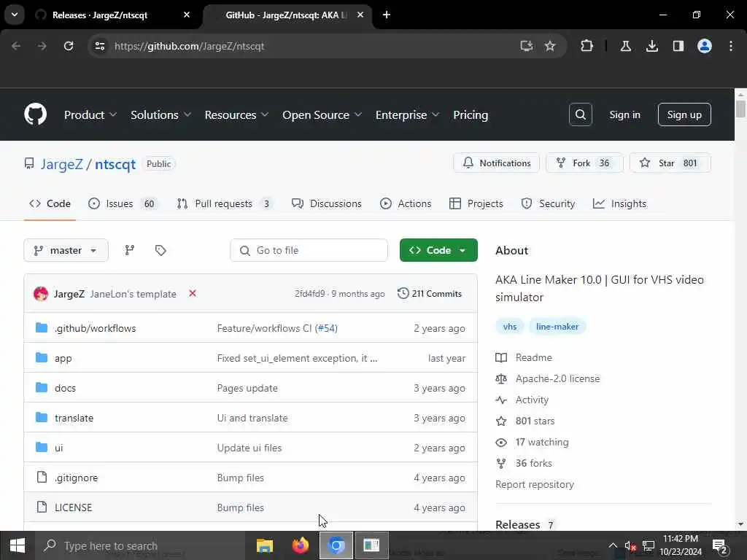Image resolution: width=747 pixels, height=560 pixels.
Task: Open the Discussions tab
Action: point(326,203)
